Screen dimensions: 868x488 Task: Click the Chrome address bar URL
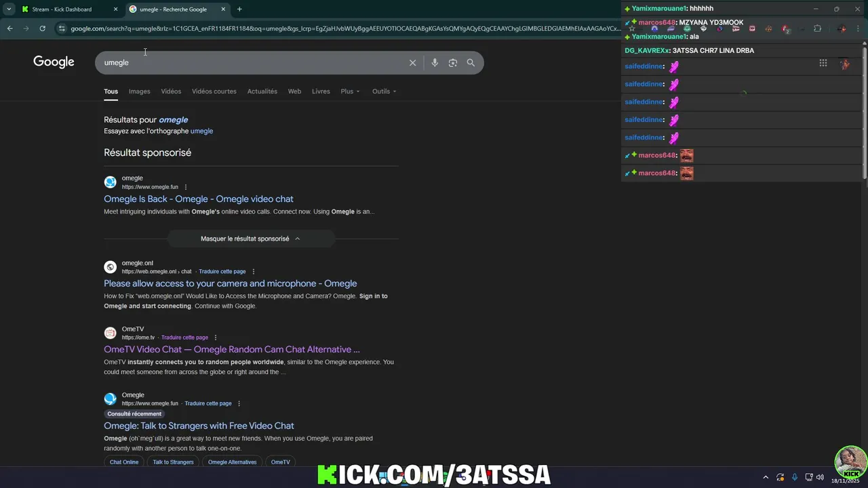click(344, 28)
